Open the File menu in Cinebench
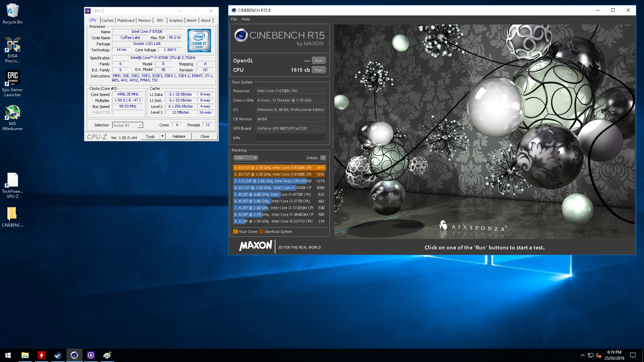Image resolution: width=644 pixels, height=362 pixels. point(234,19)
